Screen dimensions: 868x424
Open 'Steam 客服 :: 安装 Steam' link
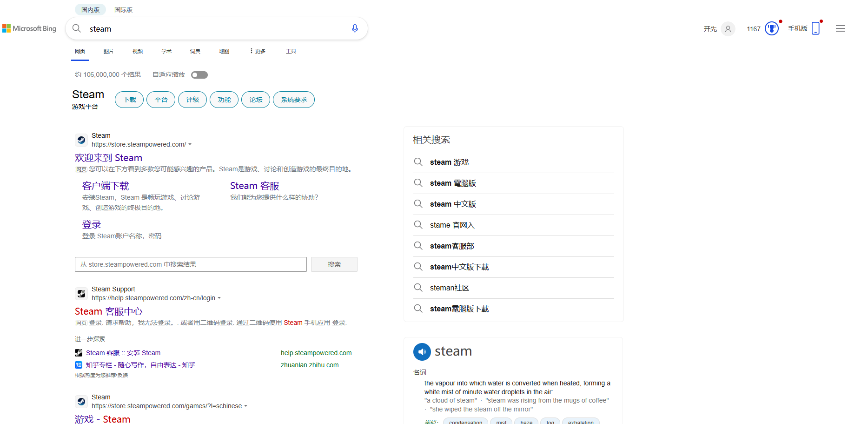click(x=123, y=353)
